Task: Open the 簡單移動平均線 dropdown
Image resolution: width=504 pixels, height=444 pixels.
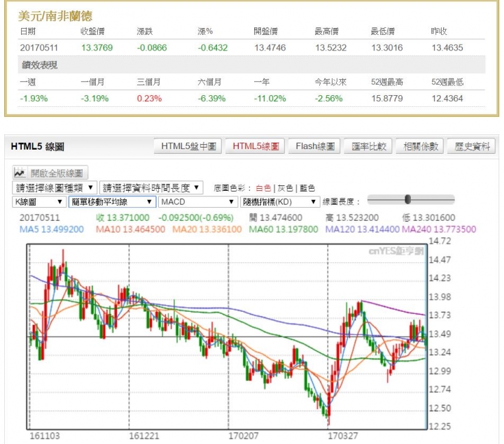Action: point(112,202)
